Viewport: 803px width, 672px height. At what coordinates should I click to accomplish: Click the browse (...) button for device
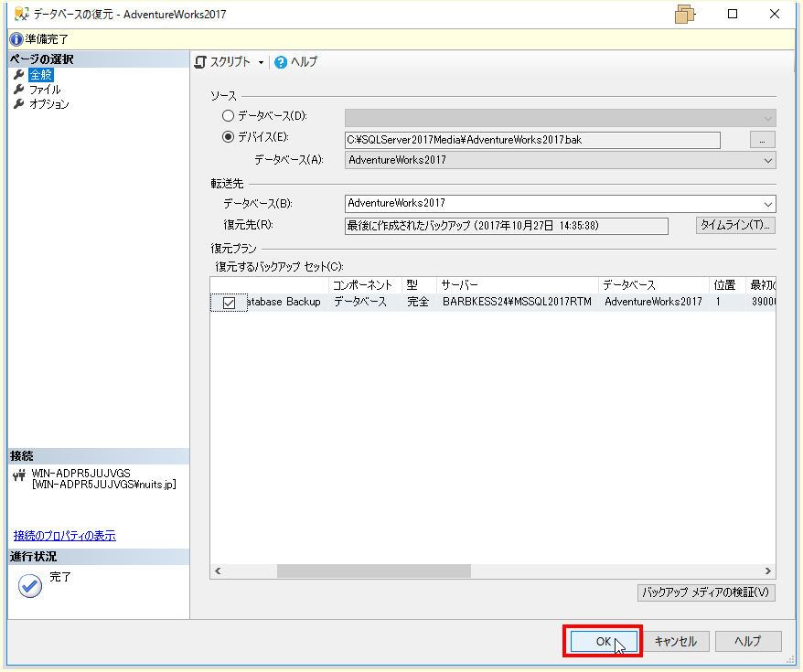point(762,140)
